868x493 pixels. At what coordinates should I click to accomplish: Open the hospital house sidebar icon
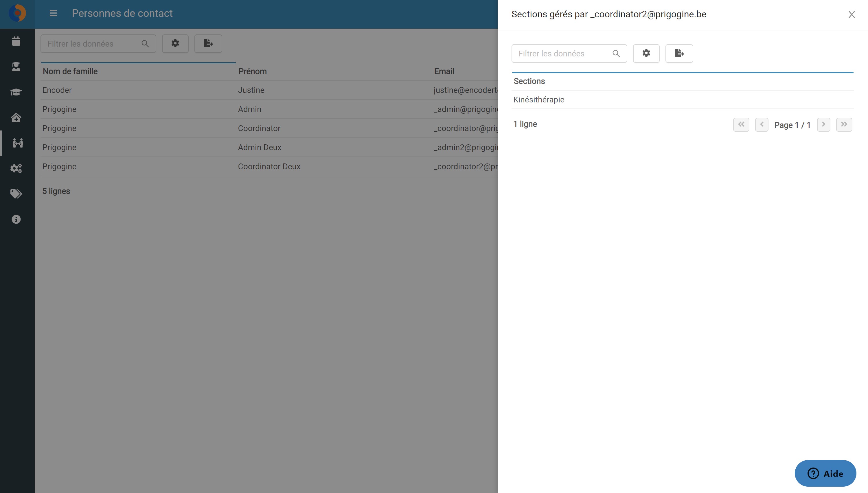(x=16, y=117)
